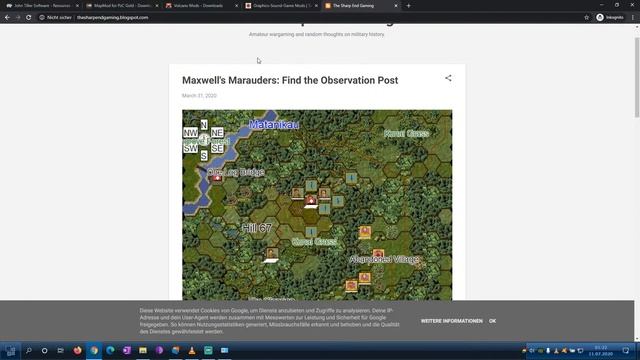640x360 pixels.
Task: Launch Firefox from the taskbar
Action: coord(78,351)
